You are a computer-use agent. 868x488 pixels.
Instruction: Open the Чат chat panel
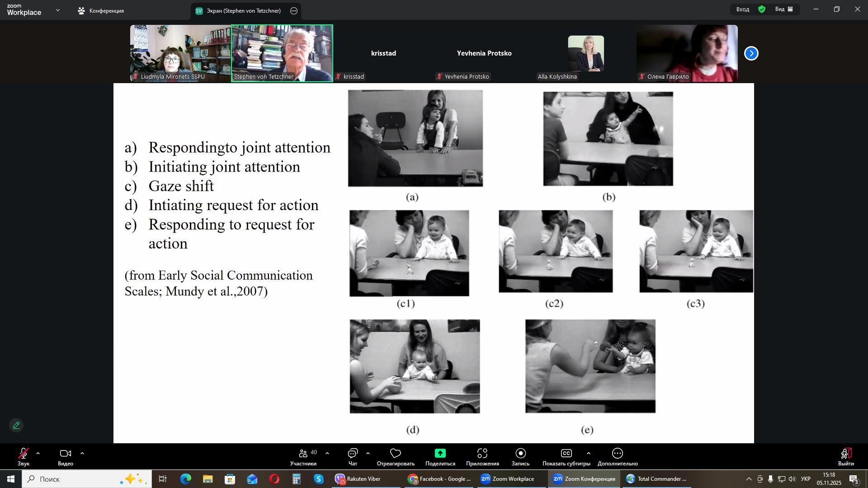[x=353, y=456]
